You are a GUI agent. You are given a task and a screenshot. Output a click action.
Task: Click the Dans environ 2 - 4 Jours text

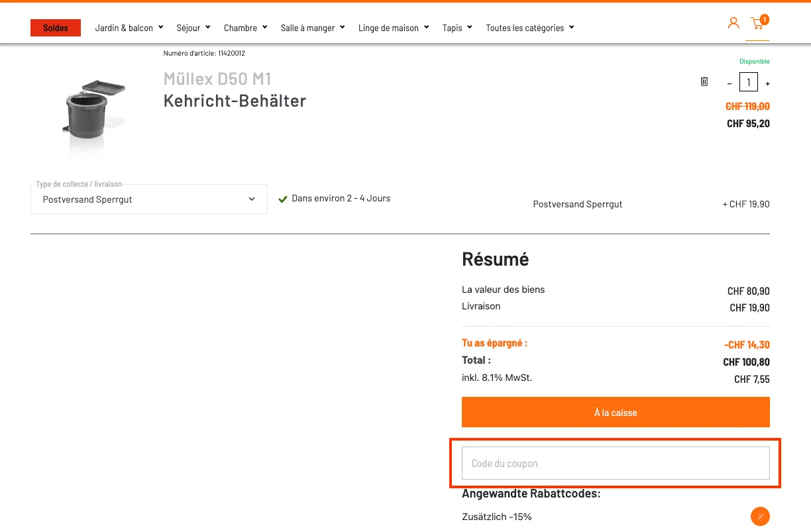[341, 198]
